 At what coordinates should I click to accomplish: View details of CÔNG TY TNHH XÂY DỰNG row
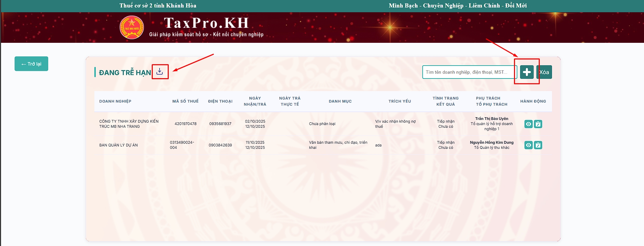[x=528, y=124]
